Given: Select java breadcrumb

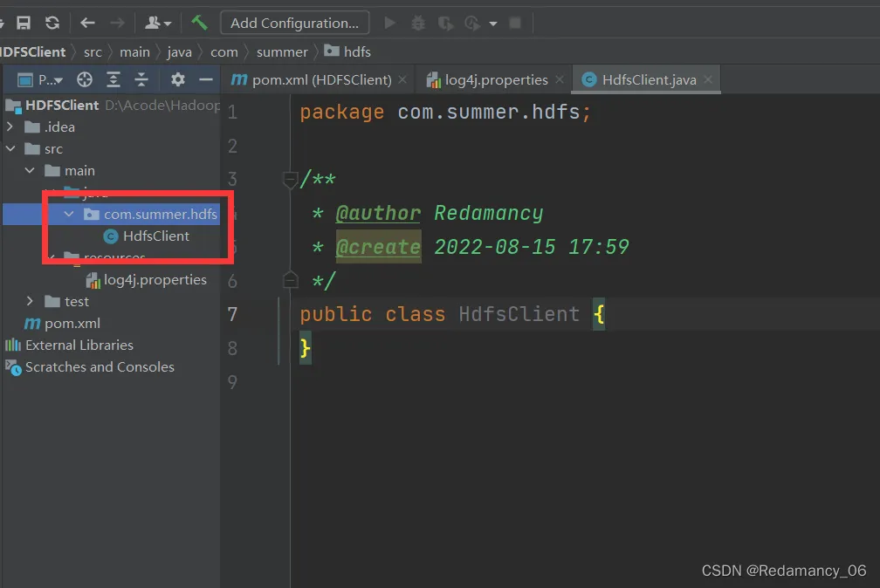Looking at the screenshot, I should (x=180, y=52).
